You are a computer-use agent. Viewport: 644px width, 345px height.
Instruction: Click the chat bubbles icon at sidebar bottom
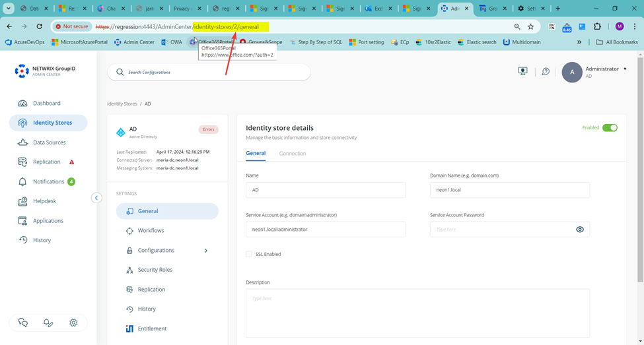23,323
